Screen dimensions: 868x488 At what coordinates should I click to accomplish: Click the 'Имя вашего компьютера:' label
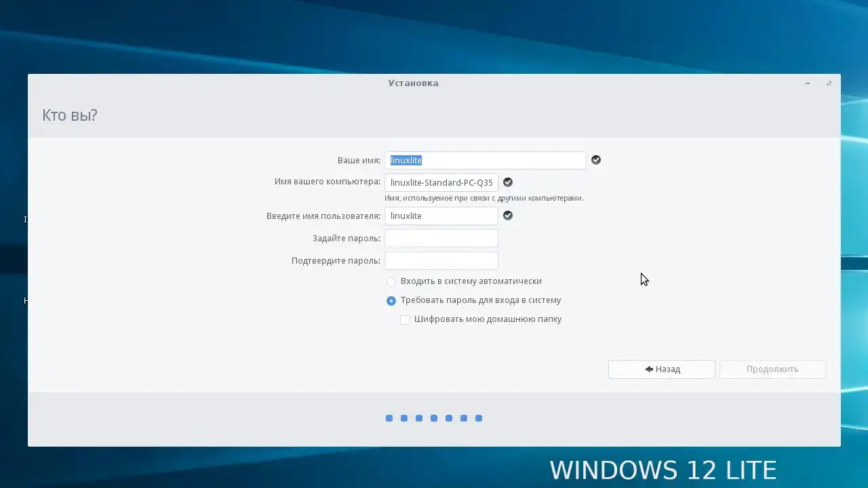tap(328, 182)
